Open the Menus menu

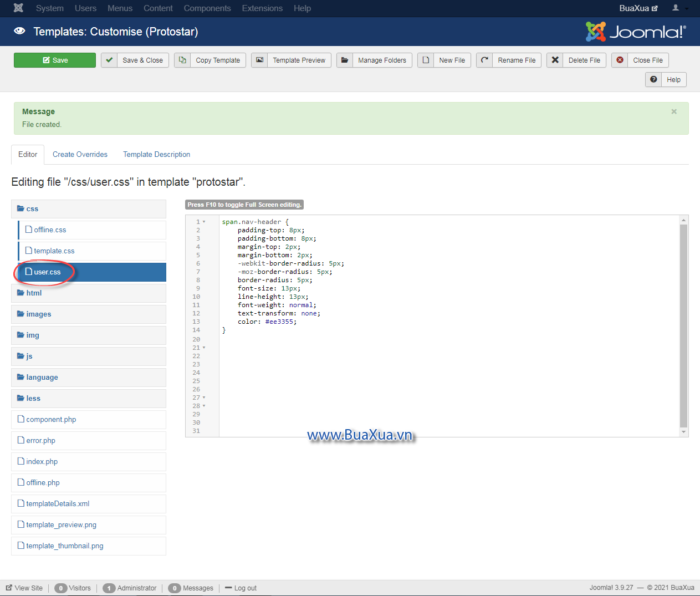(x=120, y=8)
